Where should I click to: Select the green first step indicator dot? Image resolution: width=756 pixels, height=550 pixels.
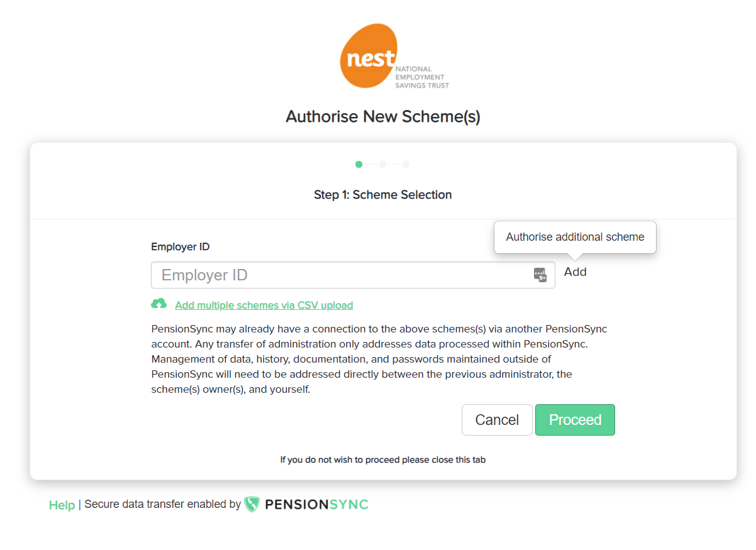point(359,164)
